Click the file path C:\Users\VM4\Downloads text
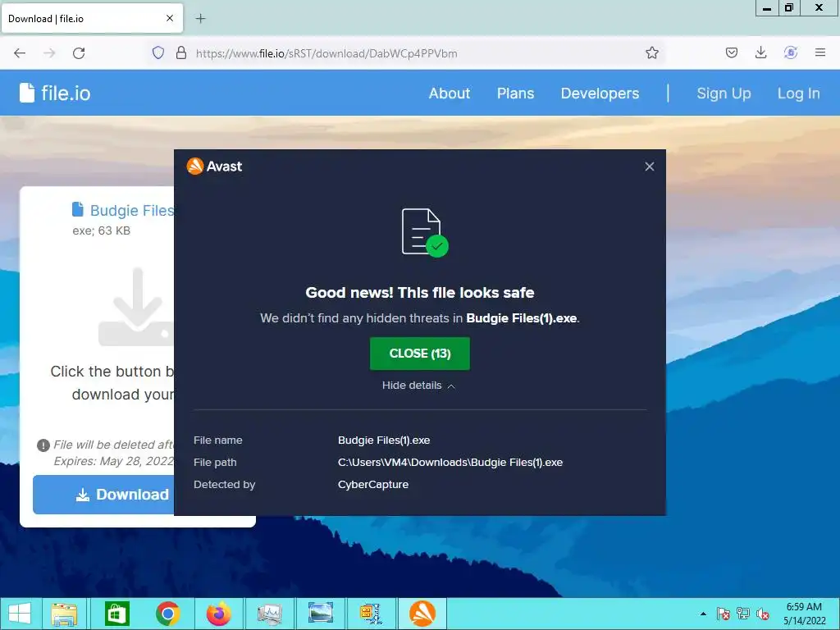 click(450, 463)
